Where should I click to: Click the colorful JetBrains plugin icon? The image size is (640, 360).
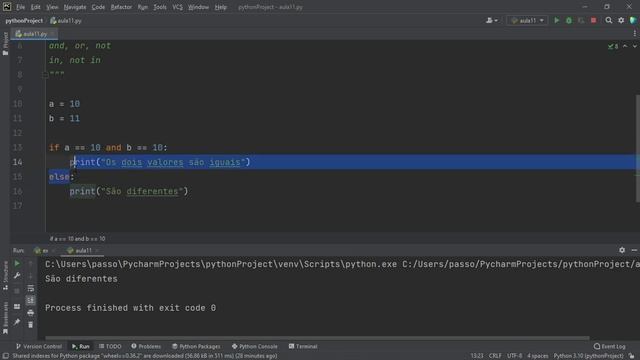(x=633, y=20)
